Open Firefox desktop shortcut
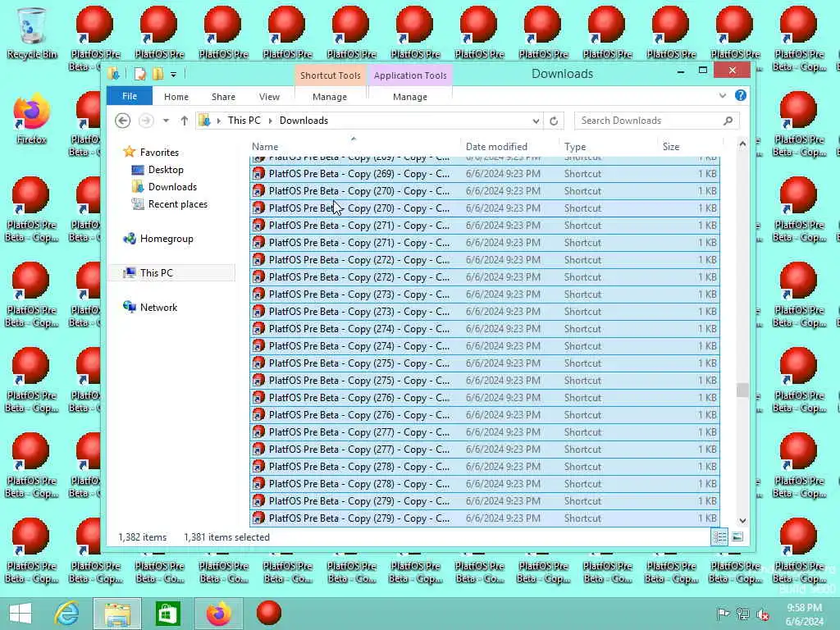The width and height of the screenshot is (840, 630). [32, 119]
